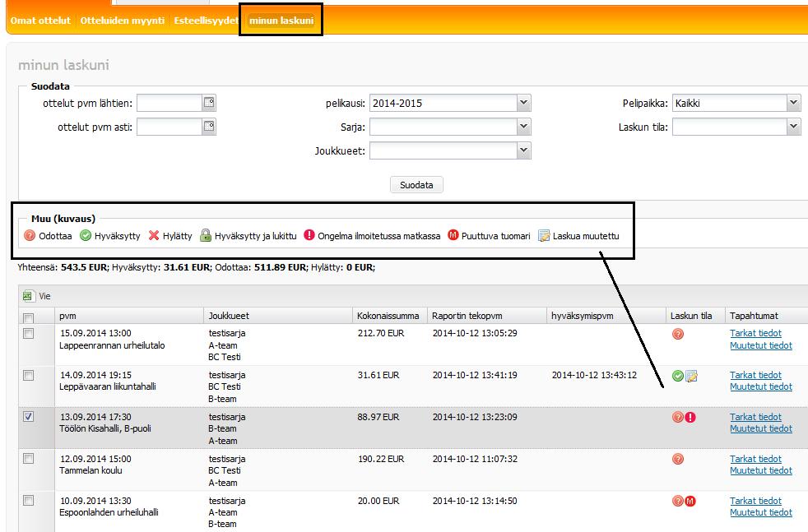Open Tarkat tiedot for 14.09.2014 match
The height and width of the screenshot is (532, 808).
tap(755, 375)
